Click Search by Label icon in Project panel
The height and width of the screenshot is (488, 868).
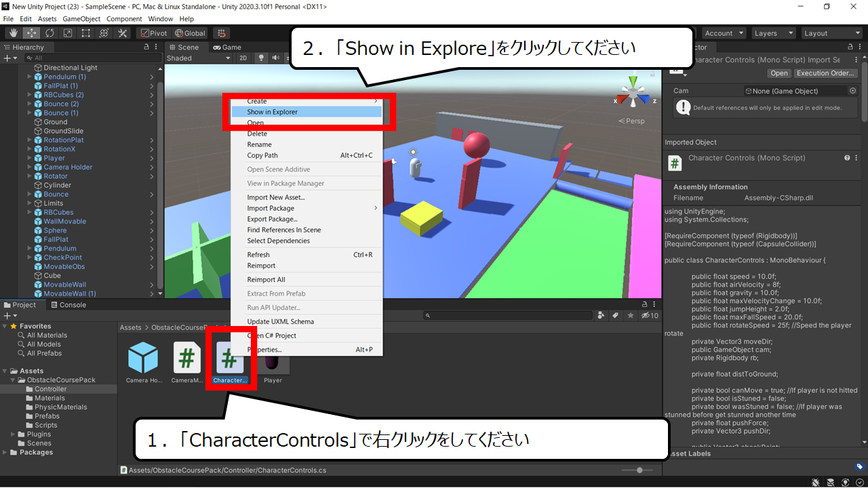616,316
